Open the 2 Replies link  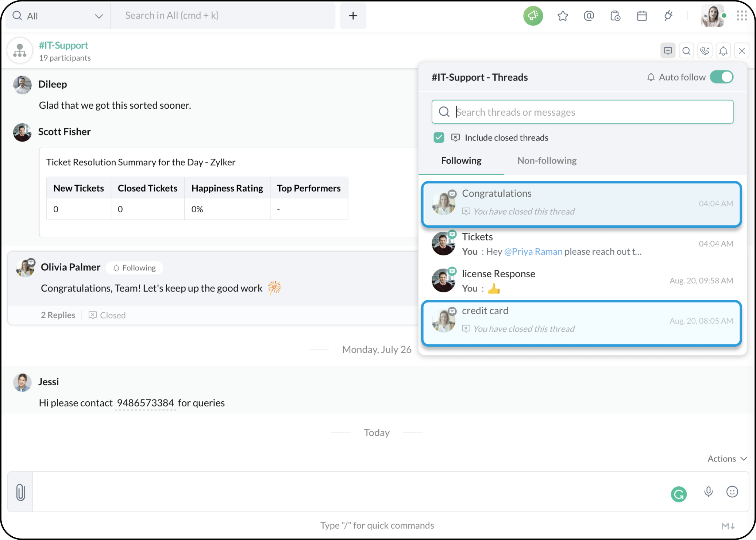58,315
